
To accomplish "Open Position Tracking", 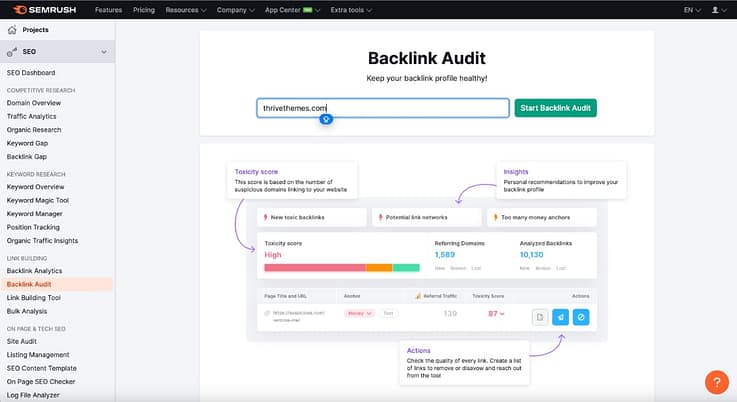I will [33, 227].
